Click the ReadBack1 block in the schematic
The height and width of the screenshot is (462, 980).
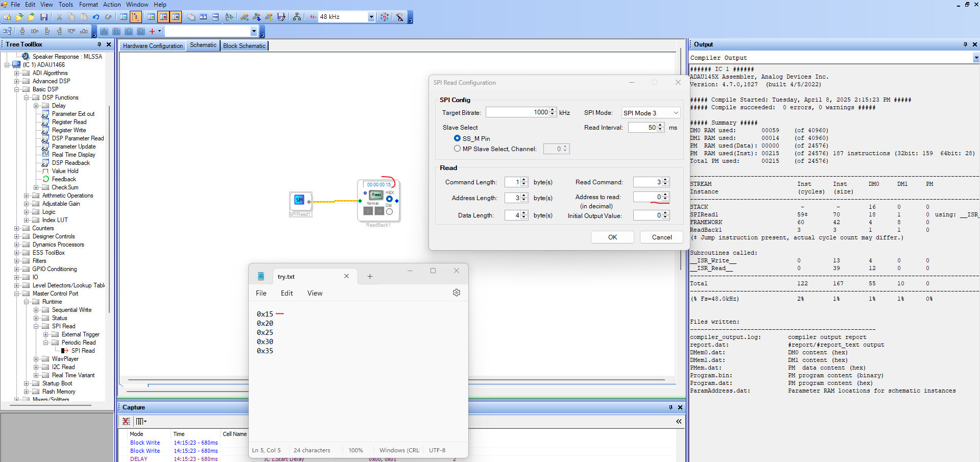point(378,201)
